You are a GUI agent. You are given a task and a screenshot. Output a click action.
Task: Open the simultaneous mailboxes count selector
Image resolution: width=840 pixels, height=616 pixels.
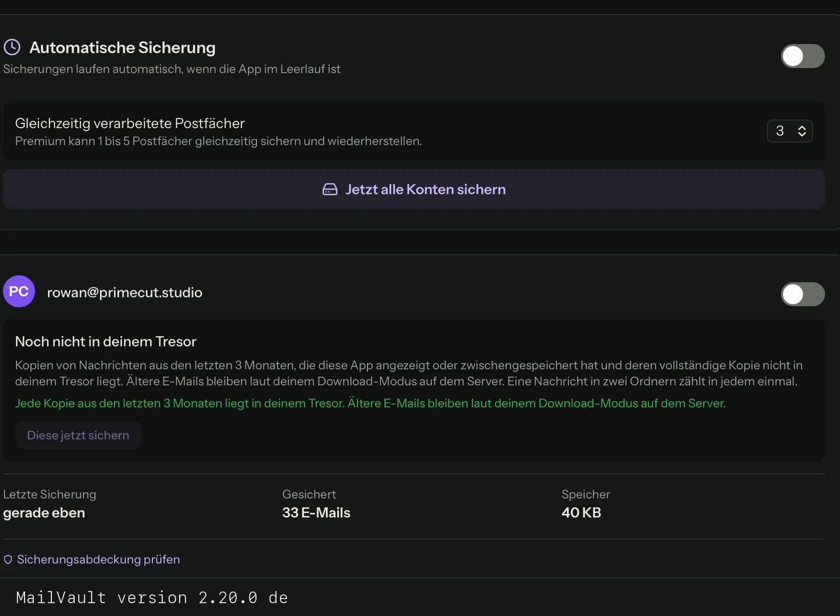tap(790, 131)
